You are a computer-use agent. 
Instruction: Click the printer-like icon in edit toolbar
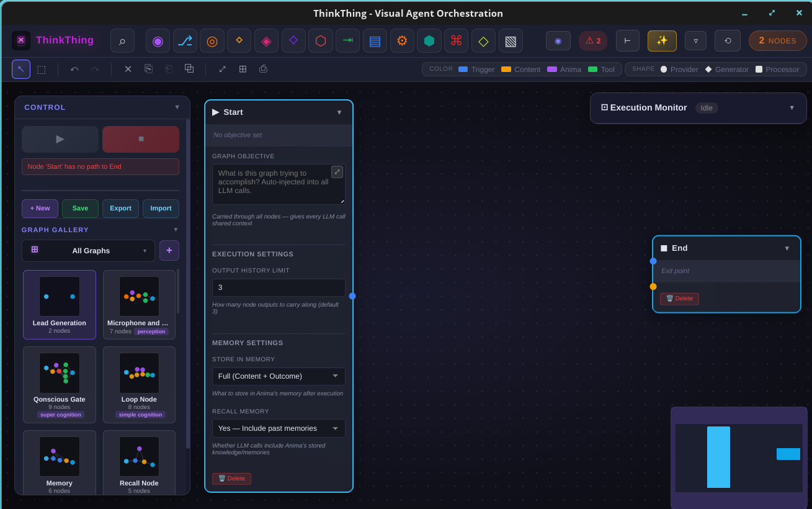(263, 69)
